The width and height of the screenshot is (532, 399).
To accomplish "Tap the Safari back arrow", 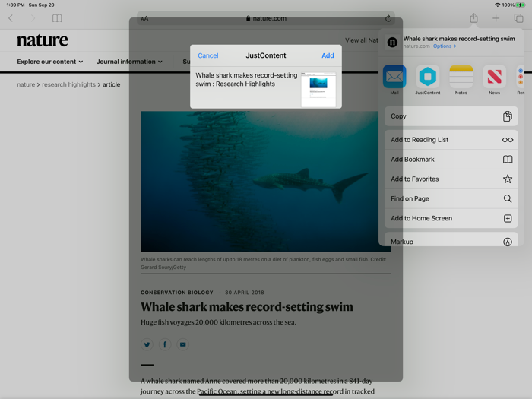I will click(x=11, y=18).
